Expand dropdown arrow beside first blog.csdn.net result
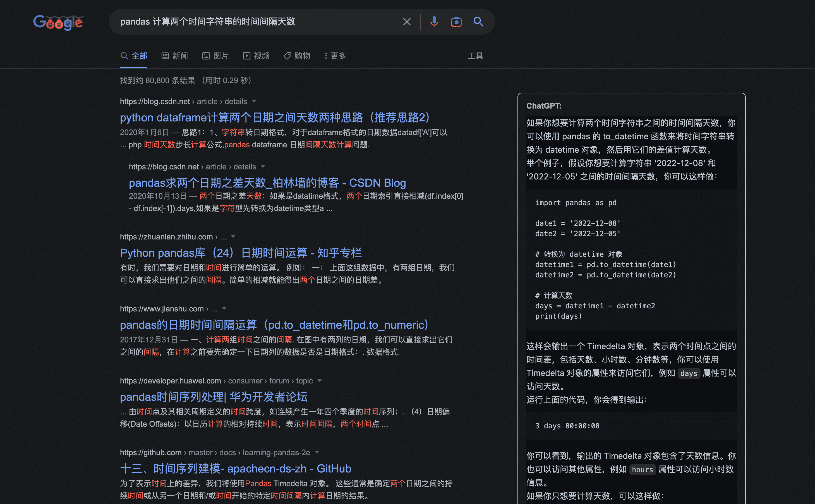Screen dimensions: 815x504 tap(254, 101)
